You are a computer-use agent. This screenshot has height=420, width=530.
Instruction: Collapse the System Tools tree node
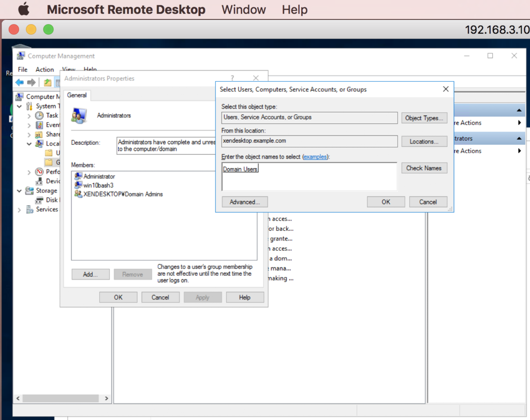click(19, 106)
